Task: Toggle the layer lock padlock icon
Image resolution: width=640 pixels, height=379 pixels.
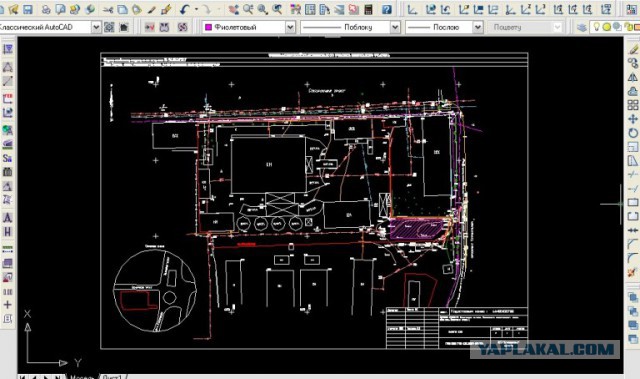Action: tap(628, 27)
